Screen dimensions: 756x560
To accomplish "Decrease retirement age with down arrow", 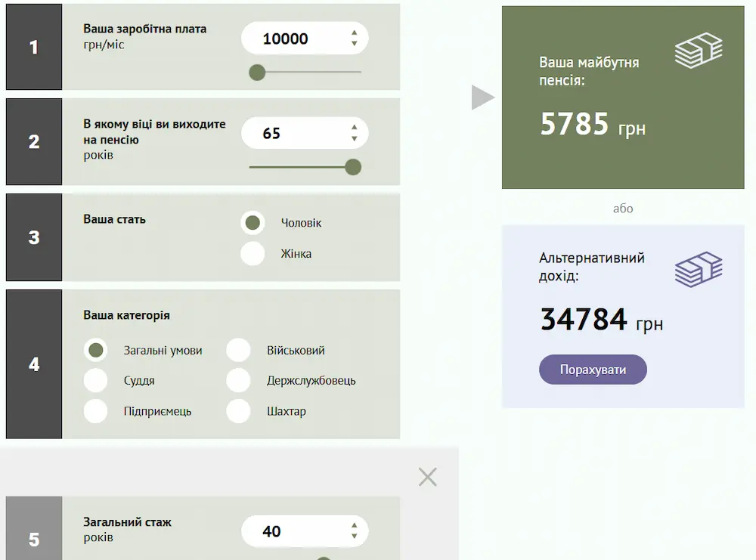I will 354,138.
